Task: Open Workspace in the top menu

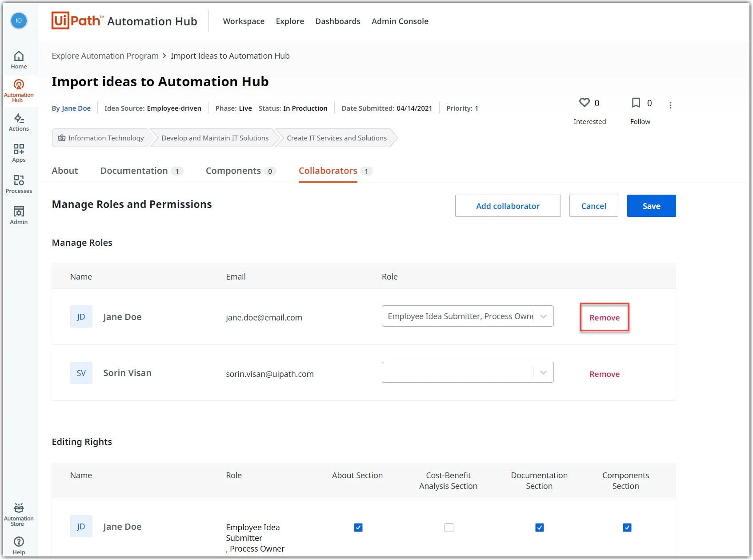Action: tap(244, 21)
